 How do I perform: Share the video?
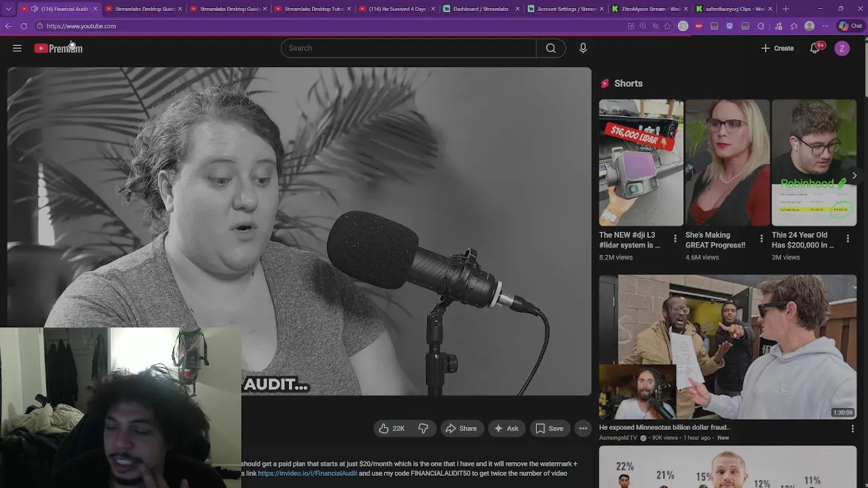point(461,428)
